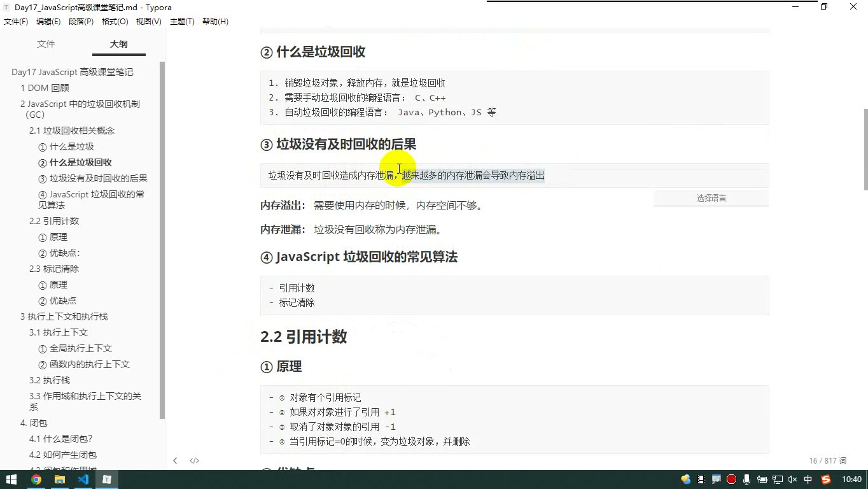
Task: Select outline item ① 全局执行上下文
Action: pos(75,348)
